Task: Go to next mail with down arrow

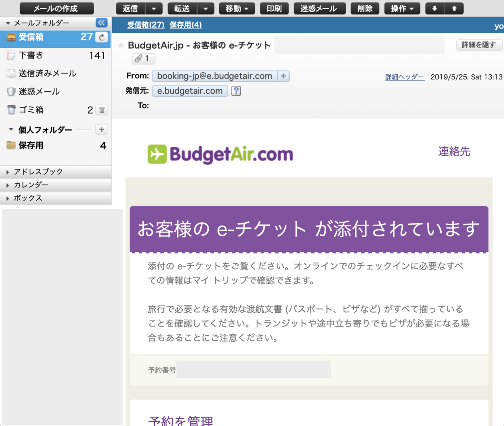Action: tap(435, 8)
